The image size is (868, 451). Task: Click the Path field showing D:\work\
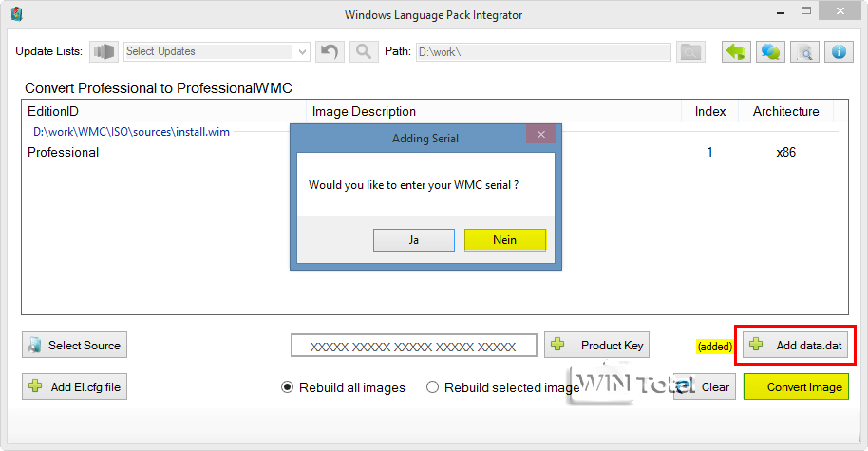click(543, 52)
